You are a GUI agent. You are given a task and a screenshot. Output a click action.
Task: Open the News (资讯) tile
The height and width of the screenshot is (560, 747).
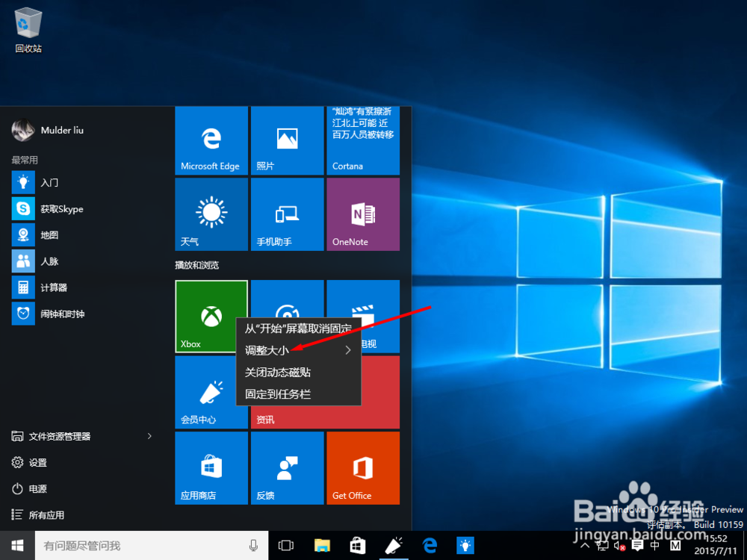325,417
